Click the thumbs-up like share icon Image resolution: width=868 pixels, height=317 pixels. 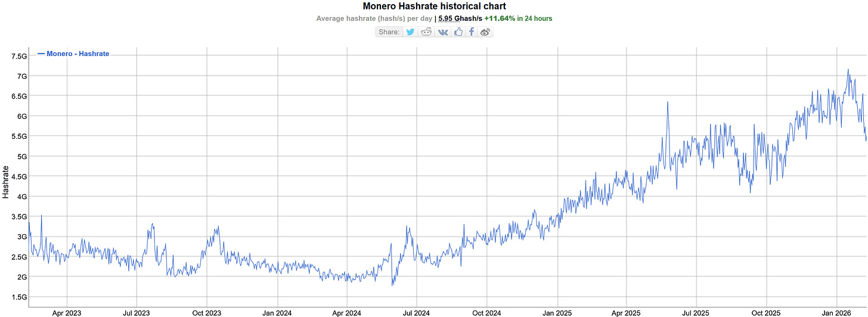point(458,32)
